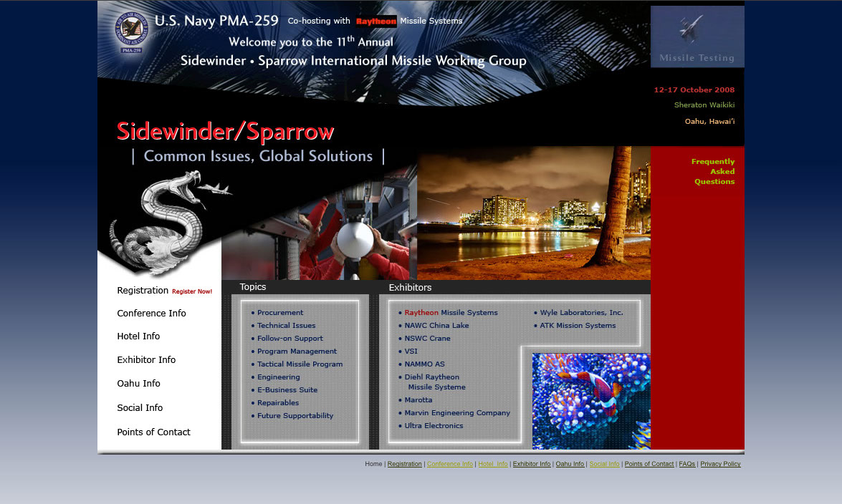Click Social Info in the footer navigation
Viewport: 842px width, 504px height.
click(x=604, y=464)
